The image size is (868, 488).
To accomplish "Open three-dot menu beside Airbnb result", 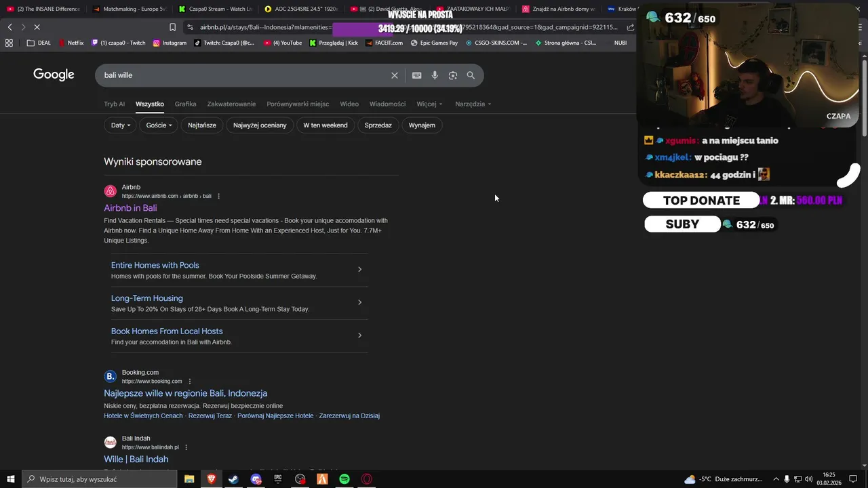I will (x=218, y=196).
